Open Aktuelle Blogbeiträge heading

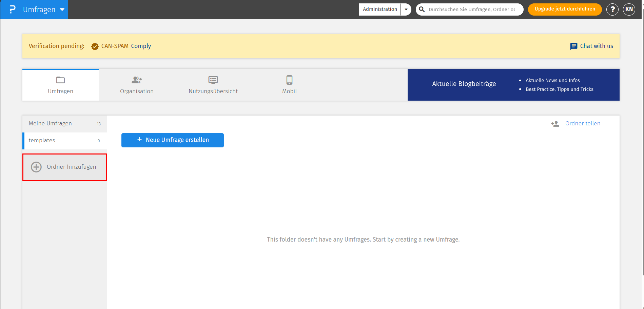click(464, 84)
